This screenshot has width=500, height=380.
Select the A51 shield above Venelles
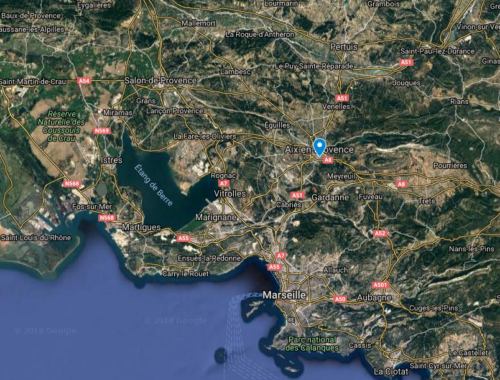342,98
